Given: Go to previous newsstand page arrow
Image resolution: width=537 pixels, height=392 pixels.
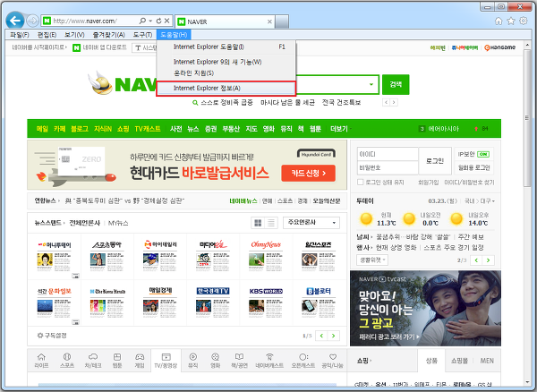Looking at the screenshot, I should (321, 336).
